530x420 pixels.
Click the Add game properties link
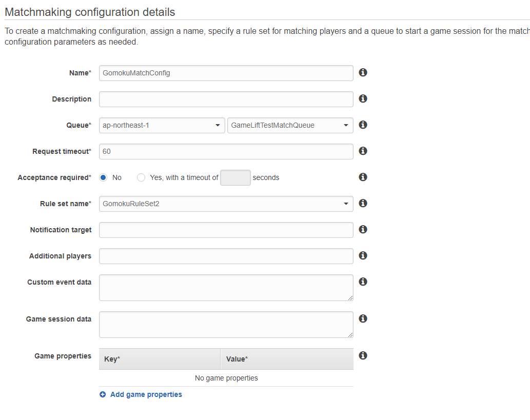[146, 394]
